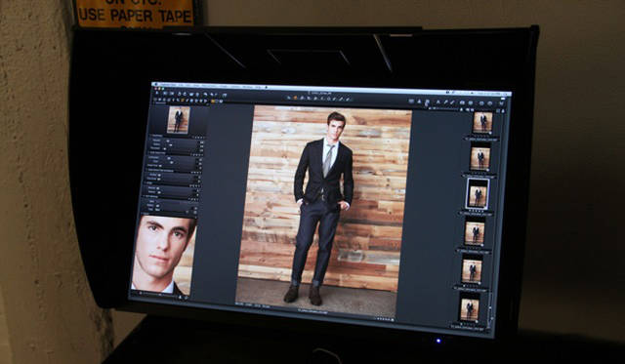The height and width of the screenshot is (364, 625).
Task: Select the white-bordered selected thumbnail in the browser
Action: pyautogui.click(x=478, y=194)
